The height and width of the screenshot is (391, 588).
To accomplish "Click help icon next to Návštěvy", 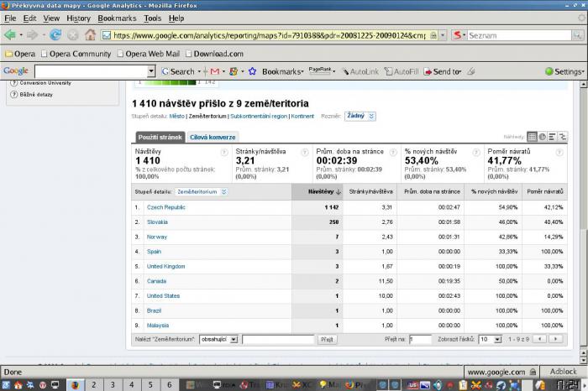I will pos(224,152).
